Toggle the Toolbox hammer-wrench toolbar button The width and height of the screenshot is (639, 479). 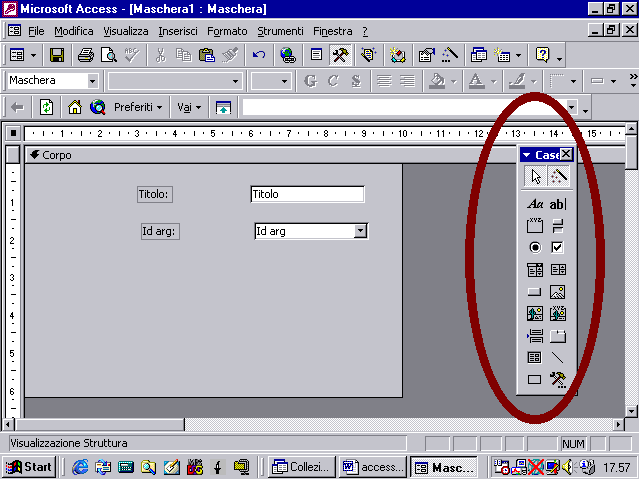tap(340, 55)
